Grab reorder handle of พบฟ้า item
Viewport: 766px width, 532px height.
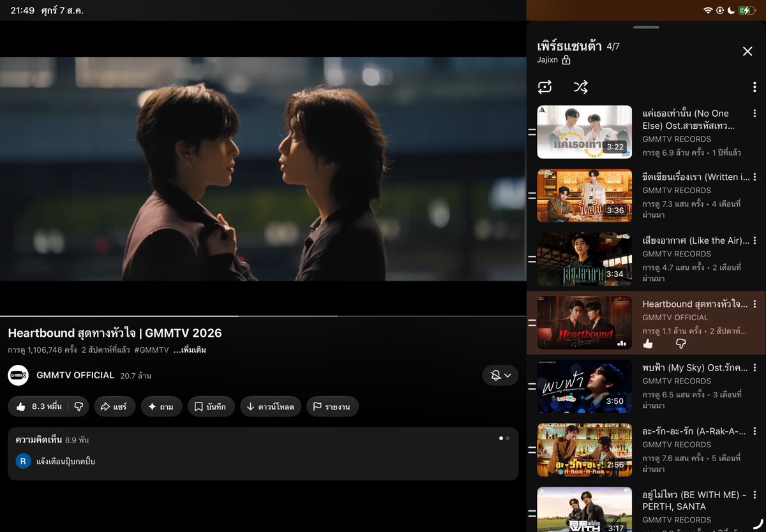[x=532, y=386]
